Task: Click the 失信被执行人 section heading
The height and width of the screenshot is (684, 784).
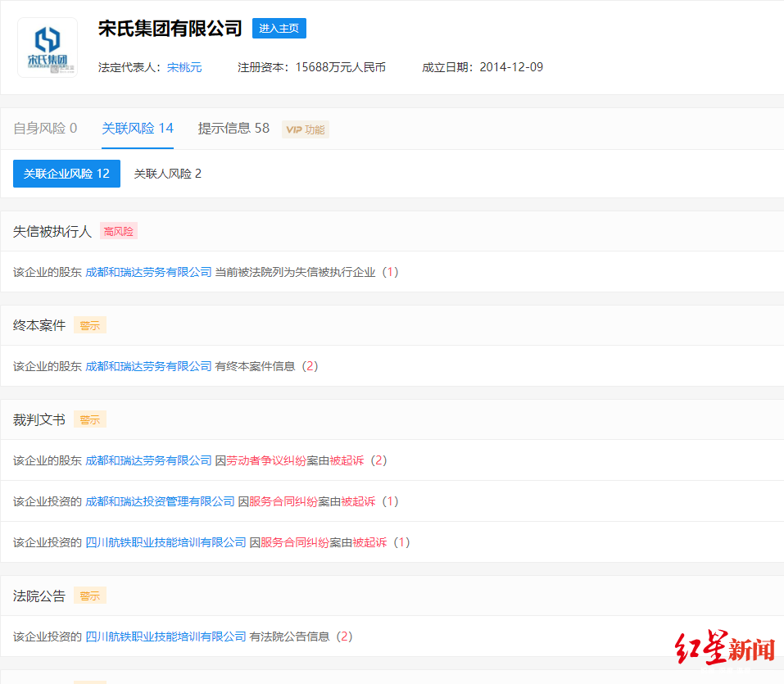Action: 52,232
